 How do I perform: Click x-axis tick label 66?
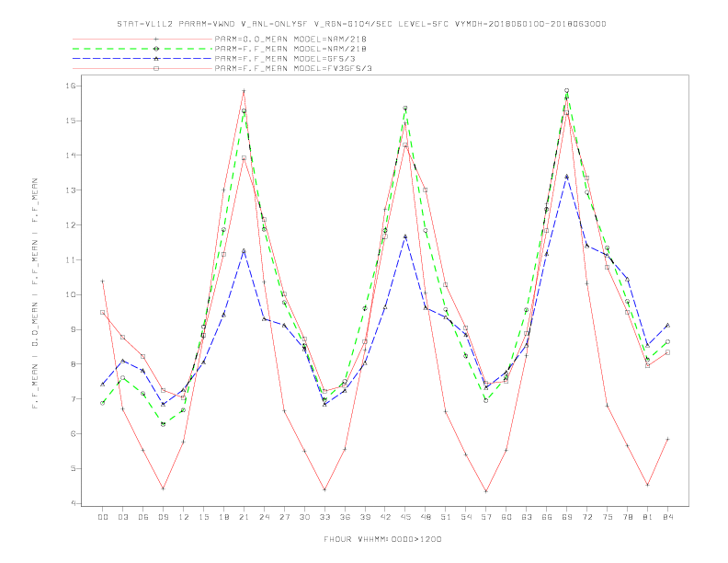click(547, 517)
